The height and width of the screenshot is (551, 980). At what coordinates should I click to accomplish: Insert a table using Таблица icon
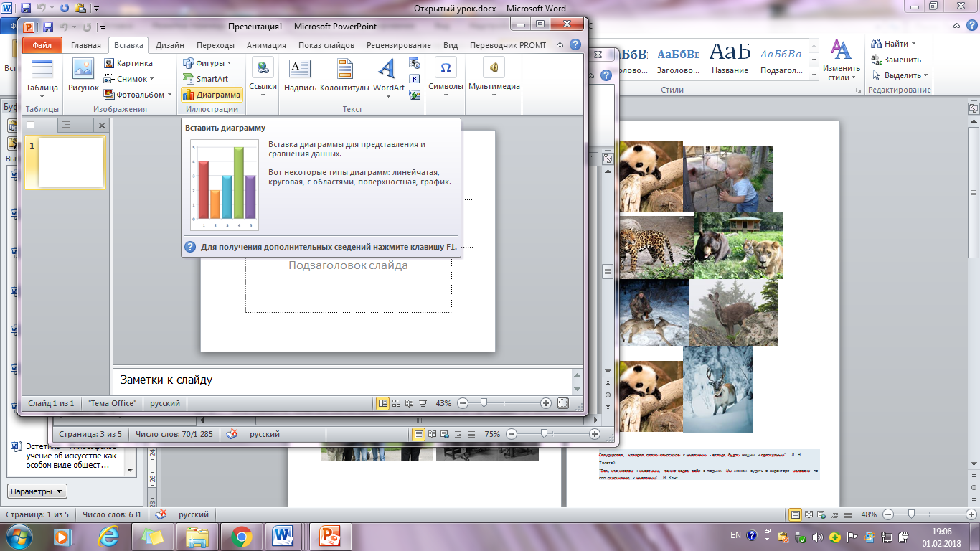[42, 78]
